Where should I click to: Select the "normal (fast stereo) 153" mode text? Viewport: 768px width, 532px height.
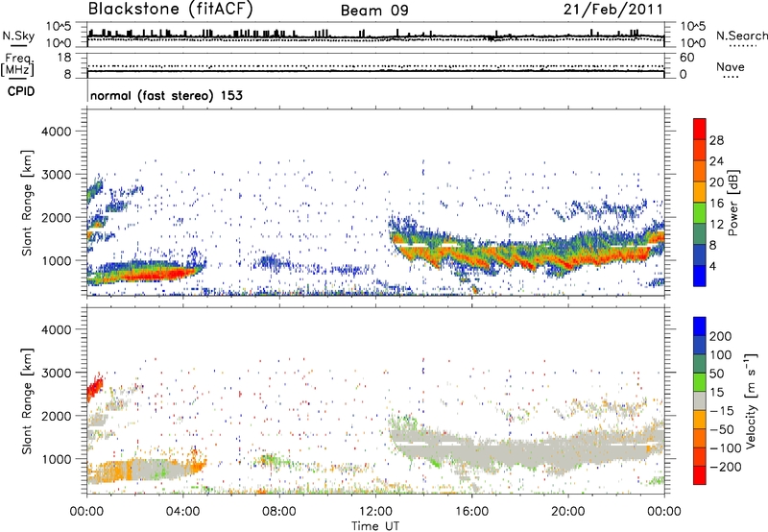click(166, 95)
